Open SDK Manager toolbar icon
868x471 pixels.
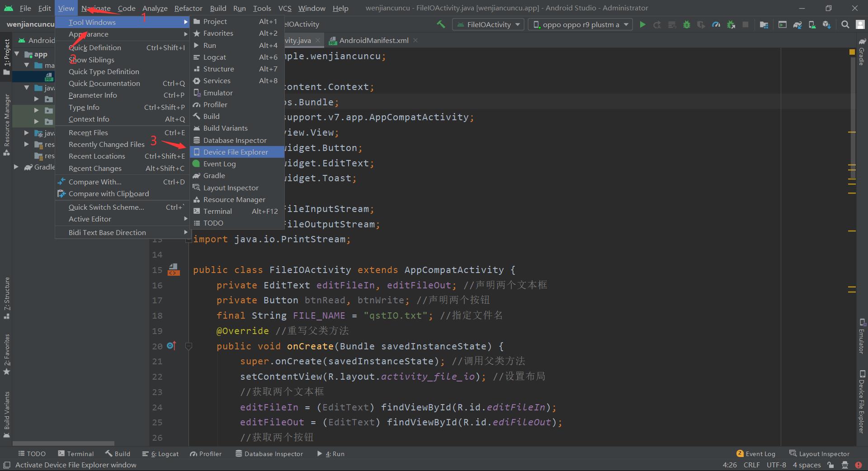coord(827,24)
